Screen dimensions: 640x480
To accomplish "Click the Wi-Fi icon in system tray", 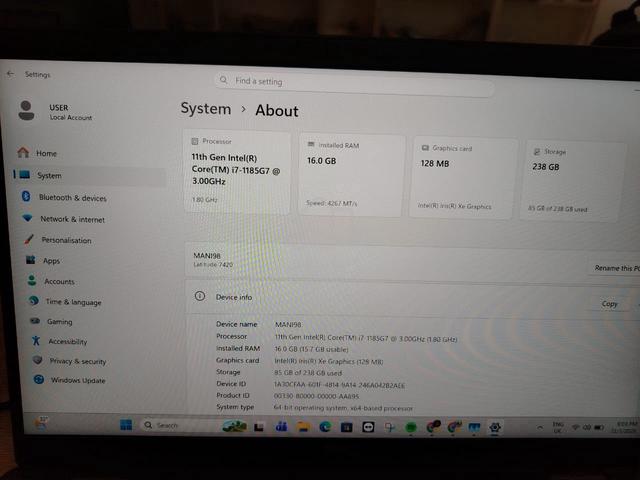I will point(576,427).
